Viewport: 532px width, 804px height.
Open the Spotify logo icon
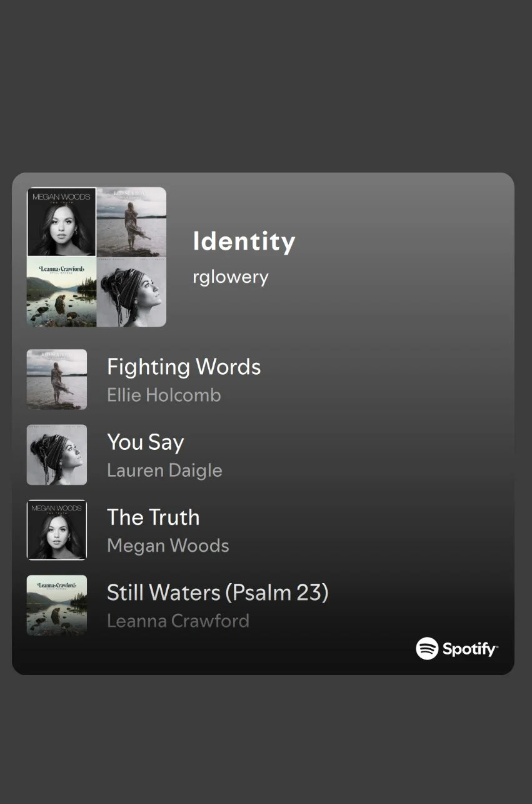(427, 648)
